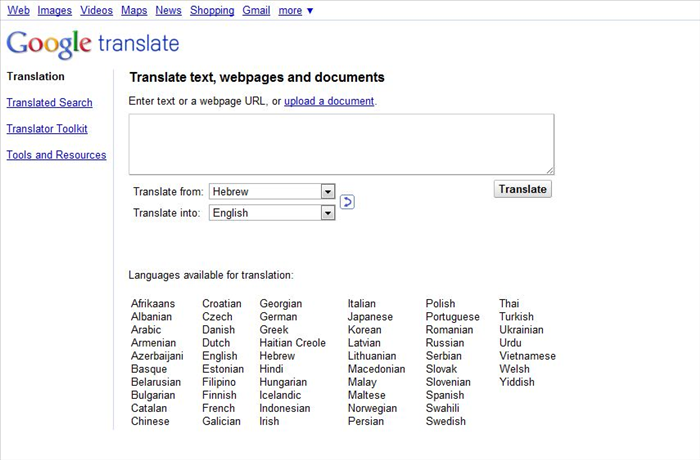The height and width of the screenshot is (460, 700).
Task: Click Filipino in the language list
Action: click(x=219, y=382)
